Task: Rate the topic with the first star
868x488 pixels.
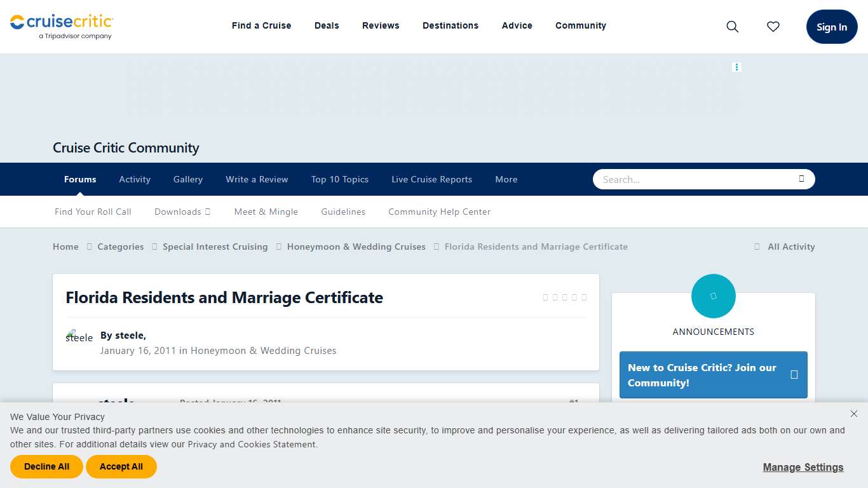Action: [x=545, y=297]
